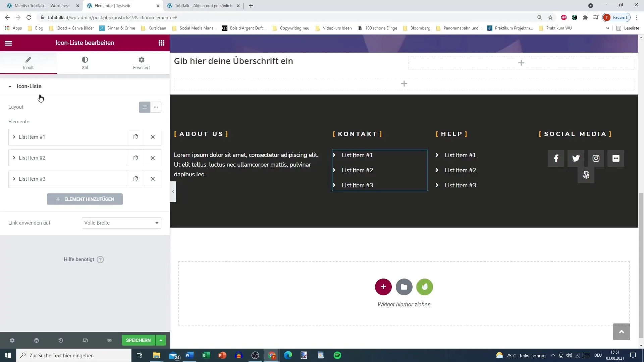This screenshot has height=362, width=644.
Task: Bookmark this page with the star icon
Action: point(550,17)
